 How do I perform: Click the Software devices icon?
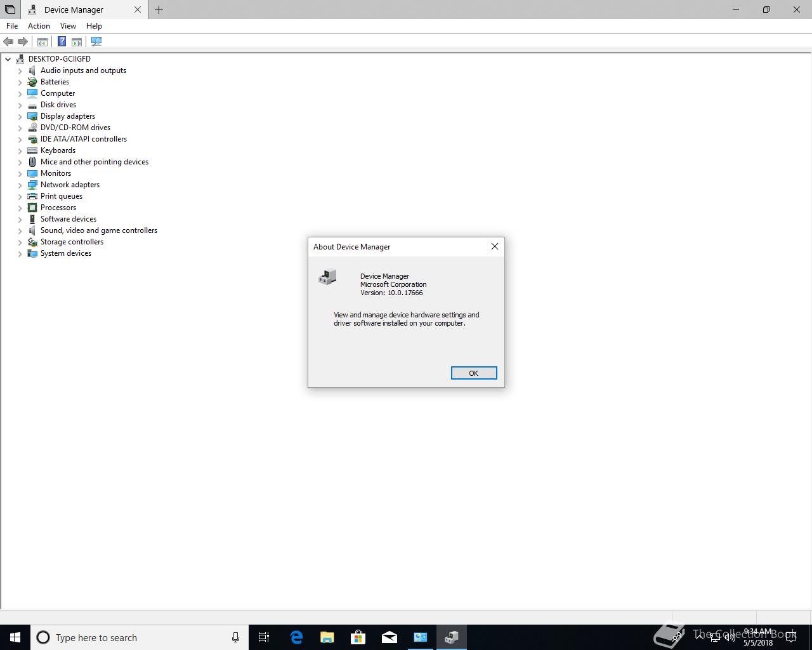click(32, 219)
